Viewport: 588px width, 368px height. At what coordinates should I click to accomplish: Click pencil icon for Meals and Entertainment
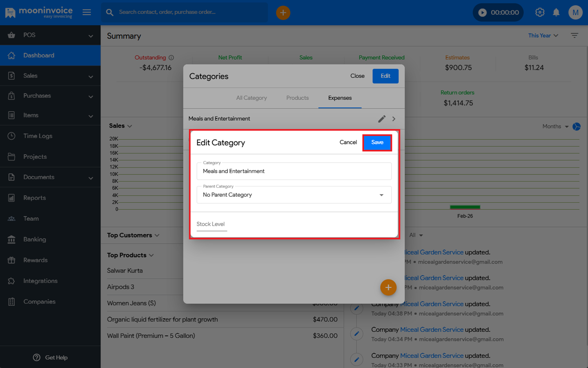[382, 119]
